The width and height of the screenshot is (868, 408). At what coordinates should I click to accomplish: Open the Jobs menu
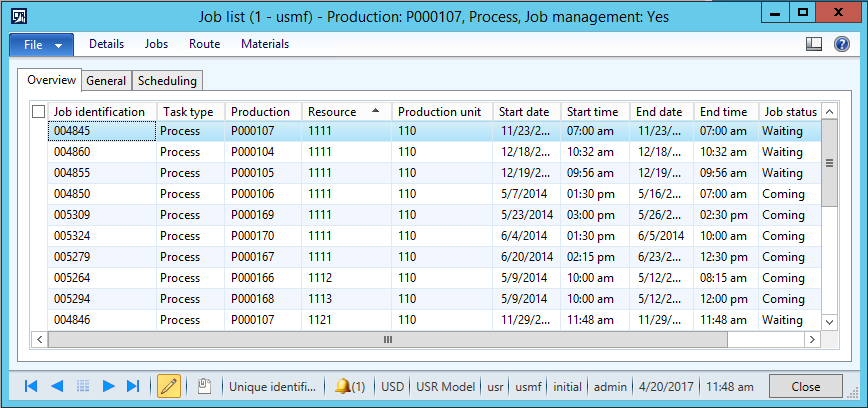pyautogui.click(x=156, y=44)
